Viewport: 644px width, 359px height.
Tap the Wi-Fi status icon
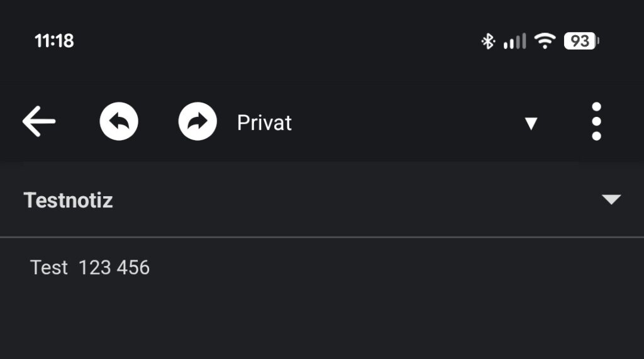coord(545,41)
